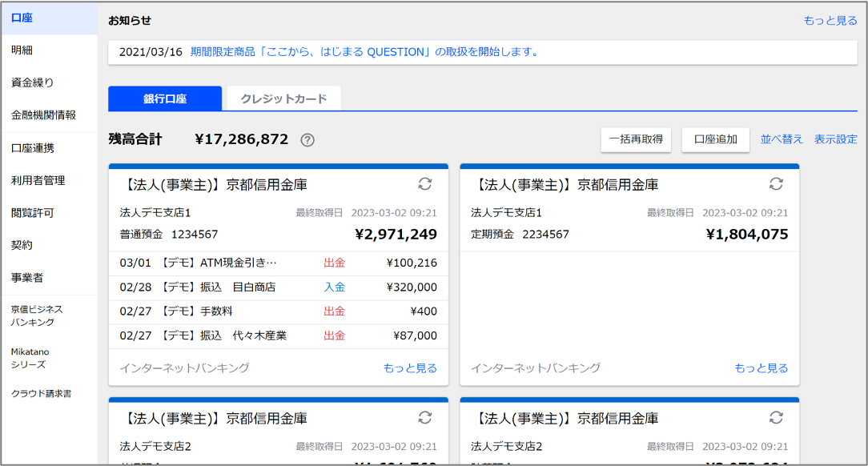The width and height of the screenshot is (868, 466).
Task: Click the 口座追加 button
Action: 715,139
